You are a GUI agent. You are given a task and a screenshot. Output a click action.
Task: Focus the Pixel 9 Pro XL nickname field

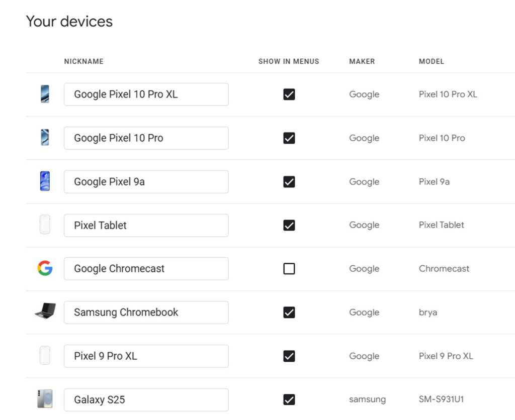click(x=146, y=356)
